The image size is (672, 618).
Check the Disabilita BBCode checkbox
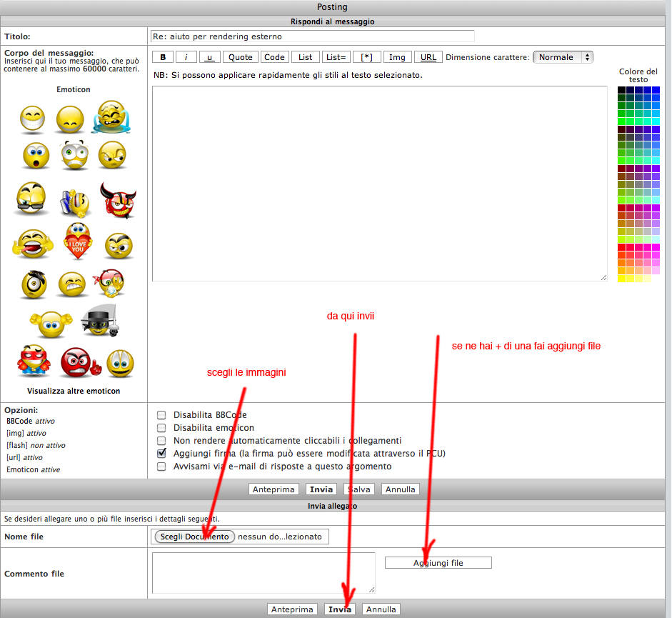pyautogui.click(x=161, y=414)
